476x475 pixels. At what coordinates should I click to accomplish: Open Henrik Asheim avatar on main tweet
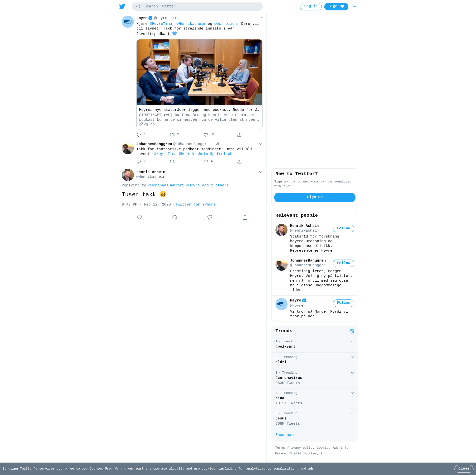point(128,175)
